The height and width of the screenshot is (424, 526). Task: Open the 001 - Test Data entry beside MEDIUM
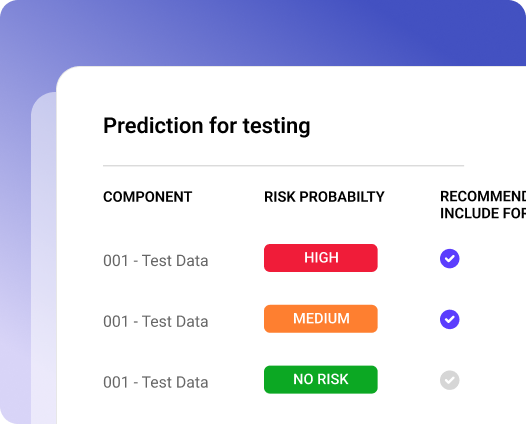pyautogui.click(x=156, y=321)
